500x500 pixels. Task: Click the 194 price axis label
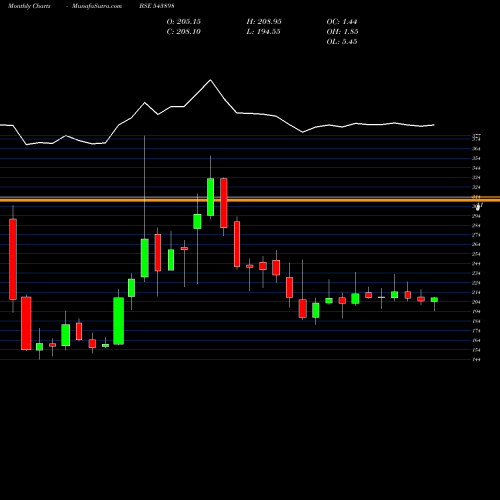click(x=476, y=312)
